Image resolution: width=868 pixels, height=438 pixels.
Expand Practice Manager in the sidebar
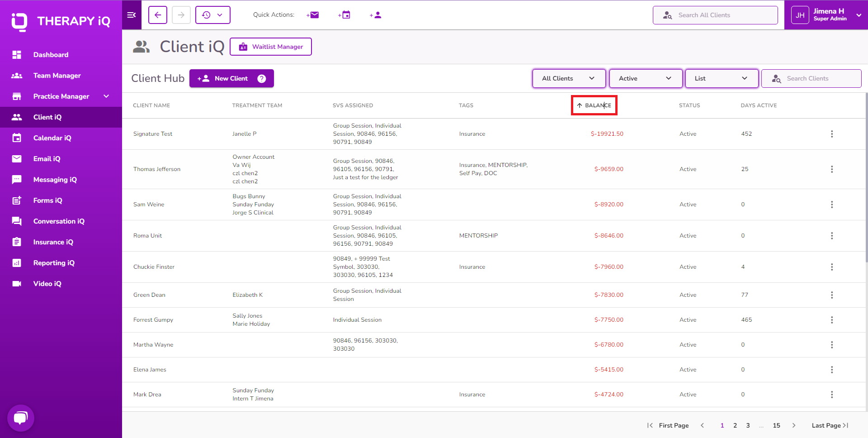(61, 96)
